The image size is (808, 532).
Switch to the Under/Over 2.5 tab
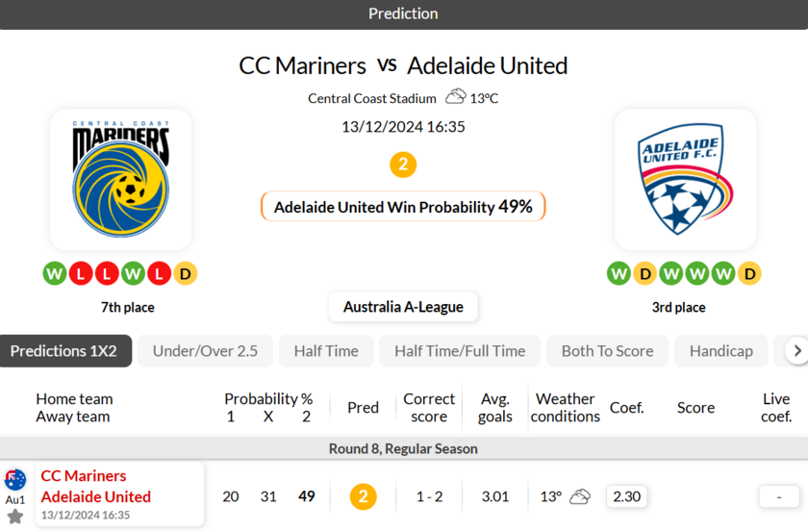coord(205,351)
